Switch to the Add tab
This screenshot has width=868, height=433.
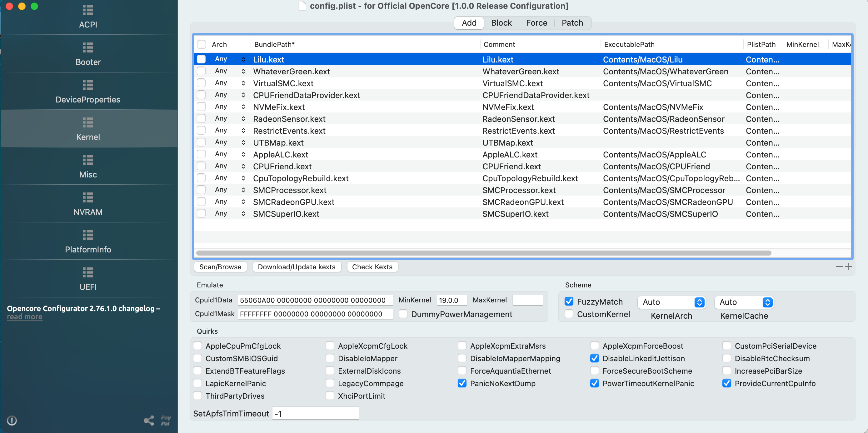click(x=469, y=22)
